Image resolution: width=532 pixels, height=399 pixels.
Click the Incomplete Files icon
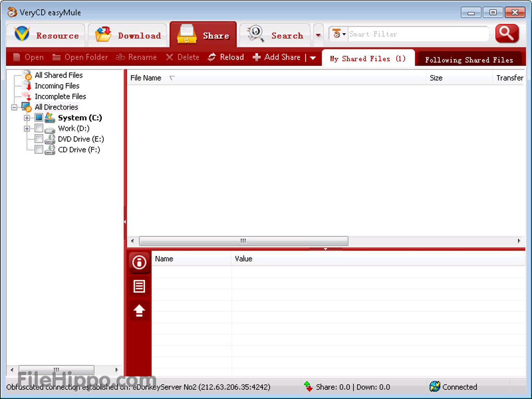click(x=27, y=96)
